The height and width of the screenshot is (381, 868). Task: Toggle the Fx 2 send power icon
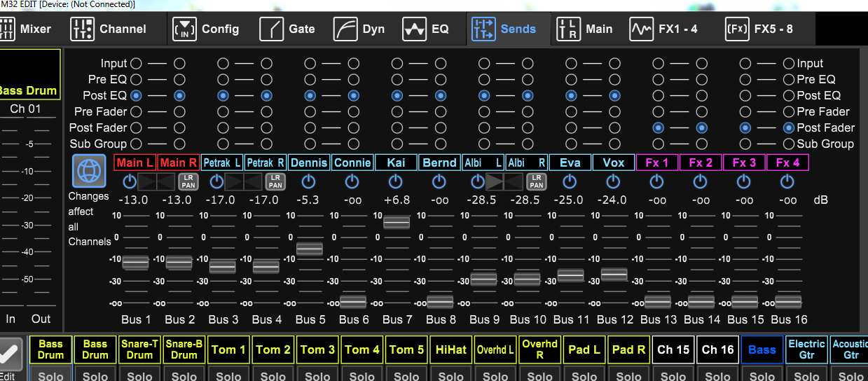pos(701,182)
